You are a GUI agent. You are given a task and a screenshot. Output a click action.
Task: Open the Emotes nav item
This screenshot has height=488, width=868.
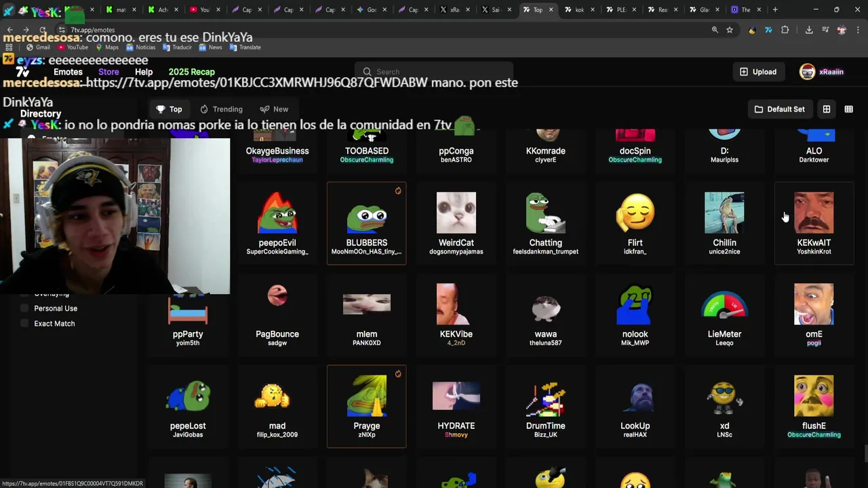click(x=68, y=72)
